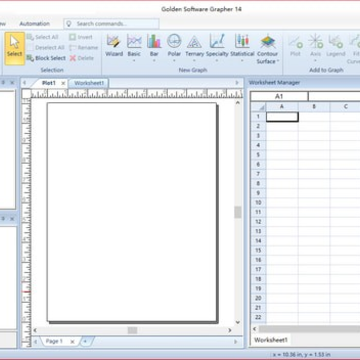The width and height of the screenshot is (360, 360).
Task: Select the Page 1 tab
Action: click(x=54, y=341)
